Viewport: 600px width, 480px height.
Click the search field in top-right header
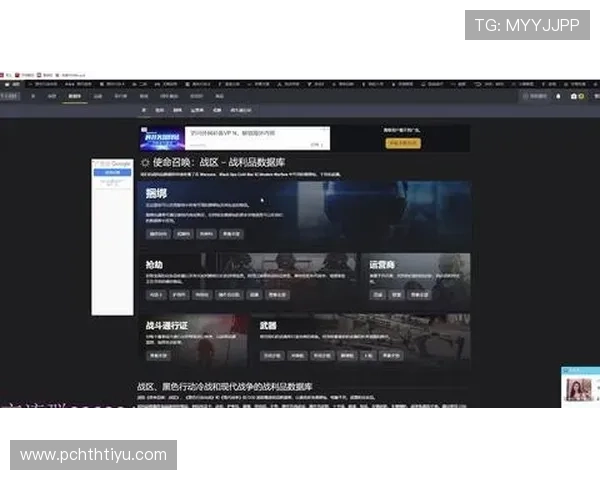click(535, 96)
